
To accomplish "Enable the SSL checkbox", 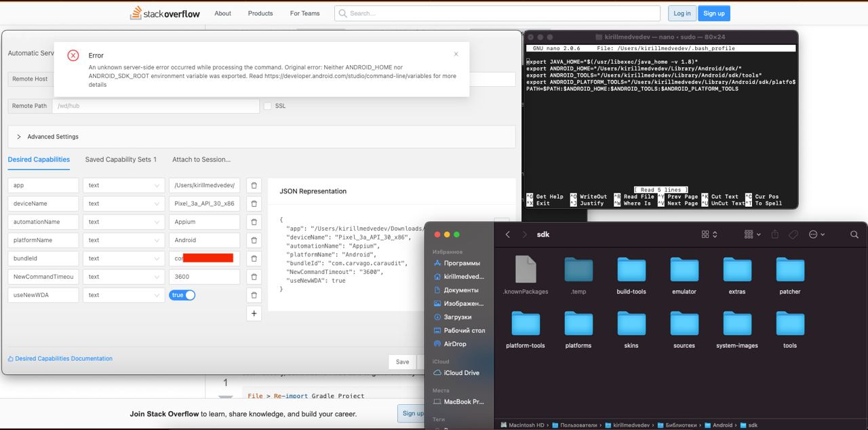I will click(x=267, y=106).
